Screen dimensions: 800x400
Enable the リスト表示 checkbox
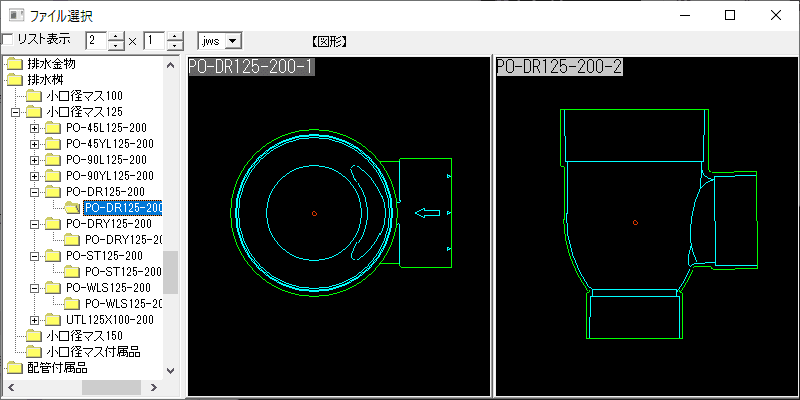(8, 40)
